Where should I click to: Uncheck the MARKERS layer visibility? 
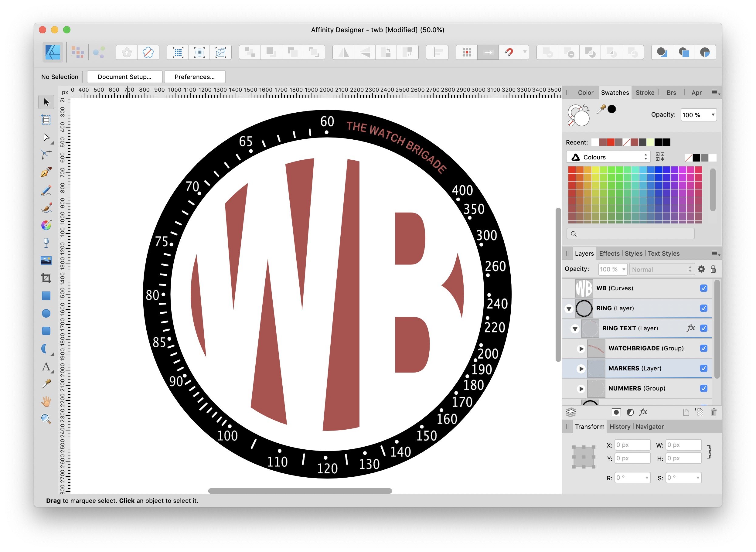[x=703, y=368]
